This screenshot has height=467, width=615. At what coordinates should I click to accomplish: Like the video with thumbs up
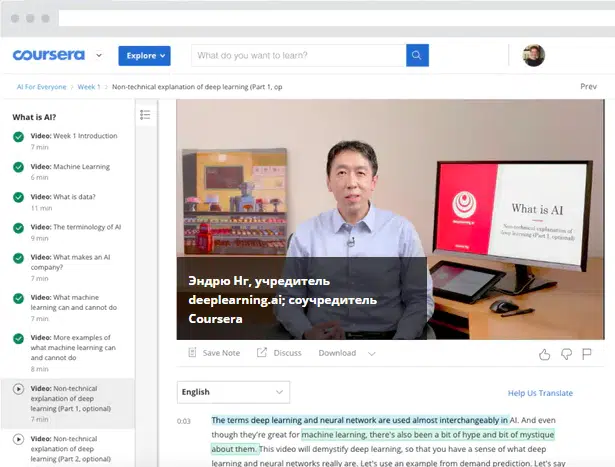544,354
